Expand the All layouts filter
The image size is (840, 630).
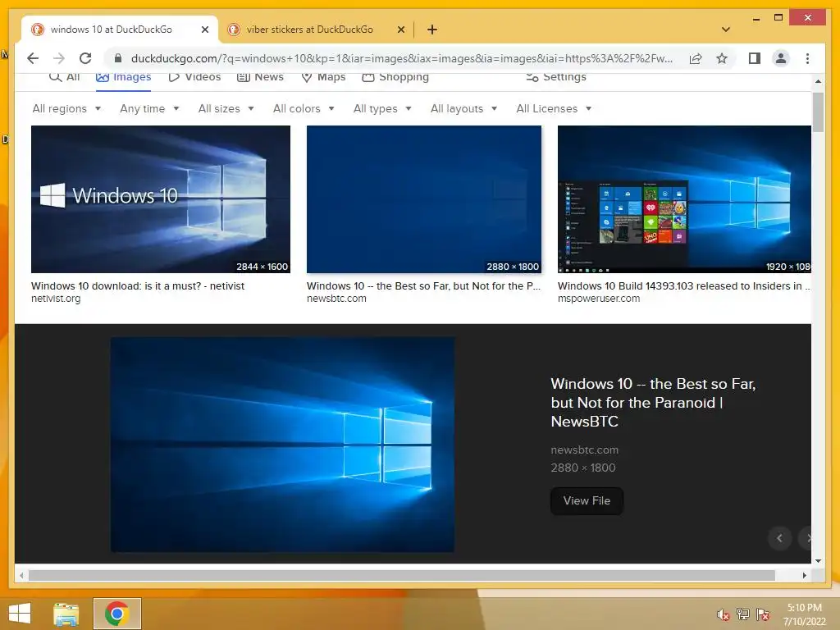point(464,109)
